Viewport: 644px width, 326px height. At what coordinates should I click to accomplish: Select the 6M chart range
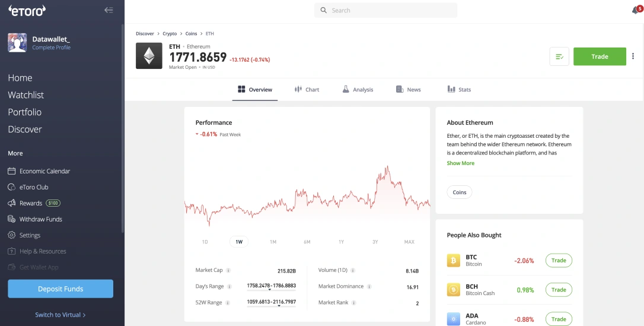(x=307, y=242)
